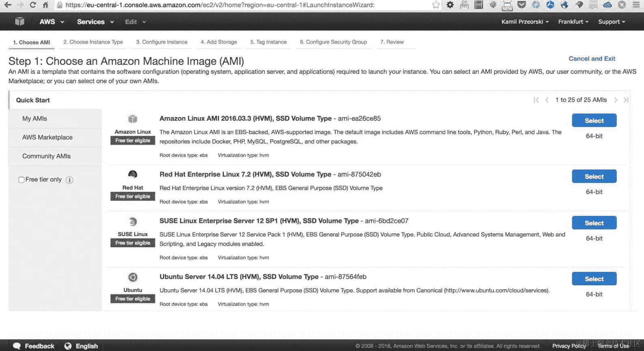Image resolution: width=644 pixels, height=351 pixels.
Task: Open the browser home page icon
Action: 45,5
